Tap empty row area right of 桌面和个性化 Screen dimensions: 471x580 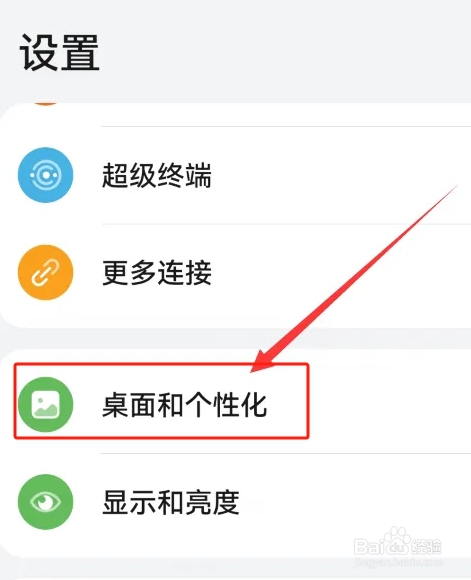388,404
